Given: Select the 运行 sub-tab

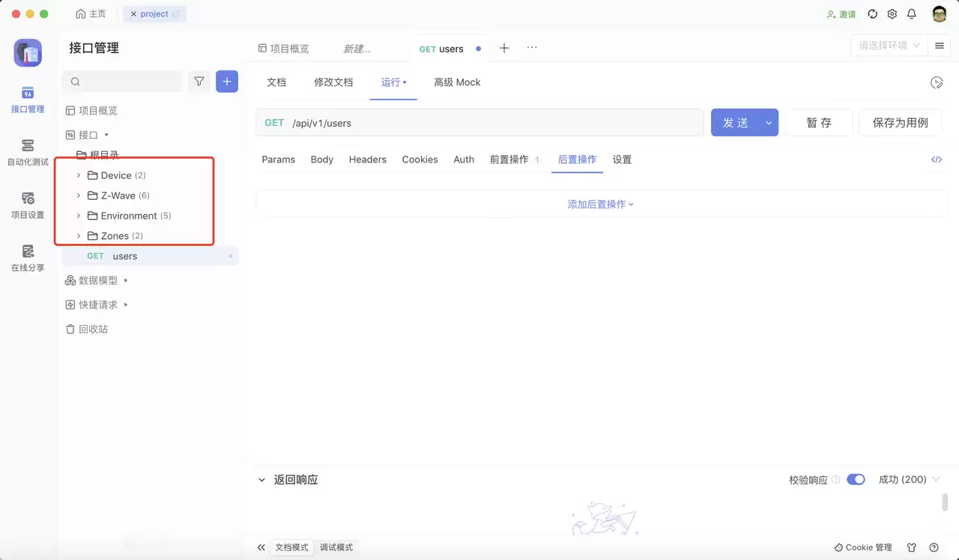Looking at the screenshot, I should pos(393,82).
